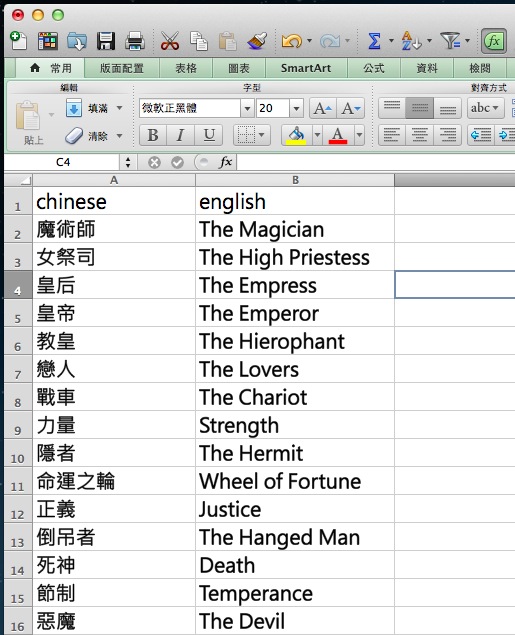Center text horizontally
Image resolution: width=515 pixels, height=635 pixels.
tap(419, 135)
